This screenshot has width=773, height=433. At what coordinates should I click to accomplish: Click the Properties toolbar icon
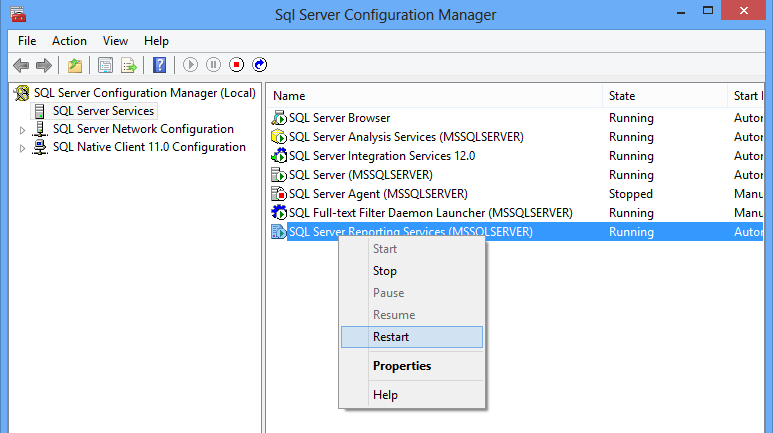[105, 65]
